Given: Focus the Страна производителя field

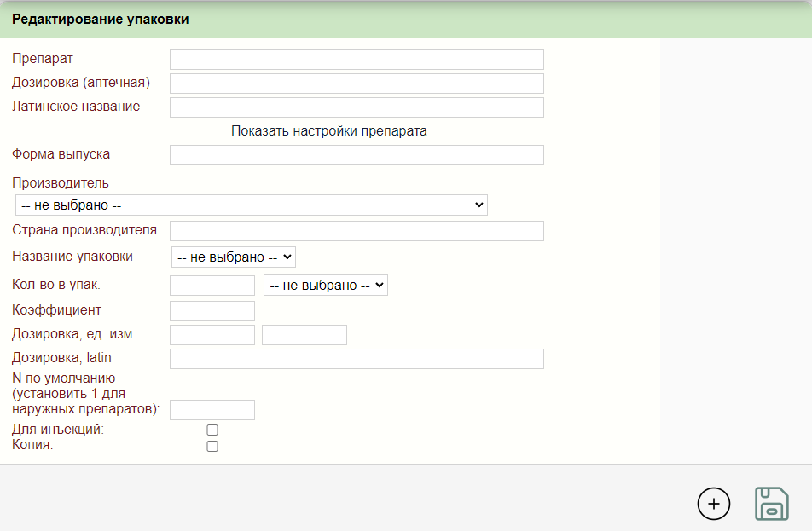Looking at the screenshot, I should coord(357,231).
